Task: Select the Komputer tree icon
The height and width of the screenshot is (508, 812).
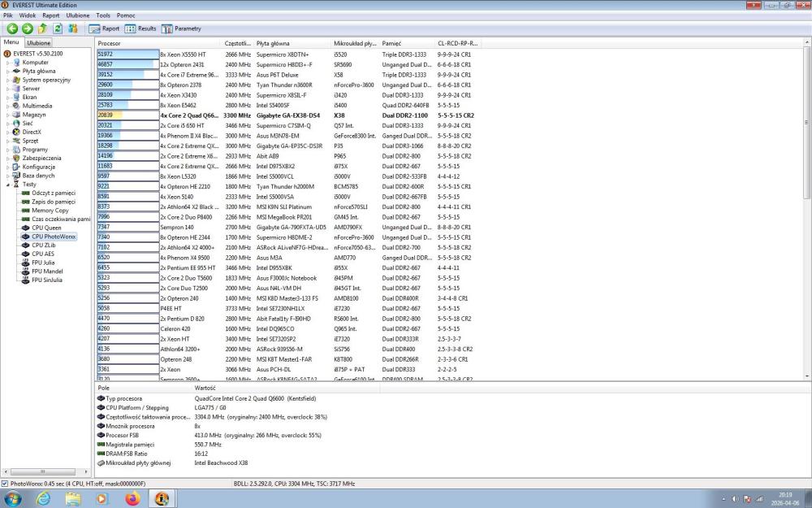Action: click(16, 63)
